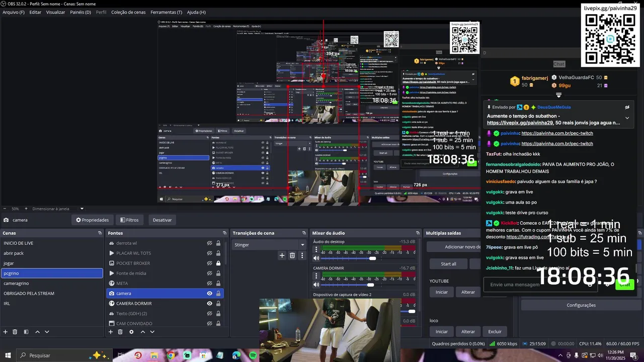Delete selected source with trash icon
644x362 pixels.
[120, 332]
